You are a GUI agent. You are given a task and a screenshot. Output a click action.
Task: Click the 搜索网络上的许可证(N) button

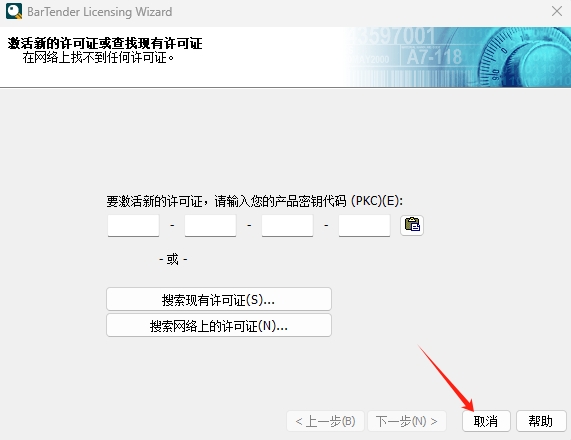pos(219,325)
